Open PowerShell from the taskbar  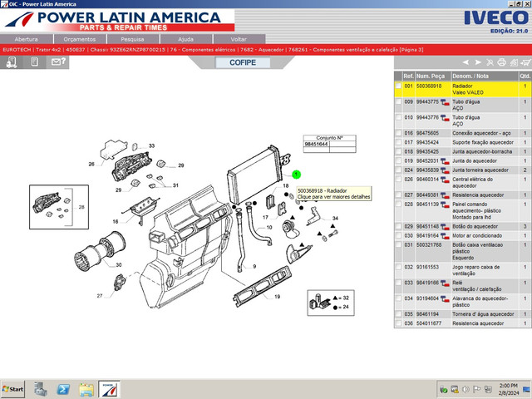point(63,389)
